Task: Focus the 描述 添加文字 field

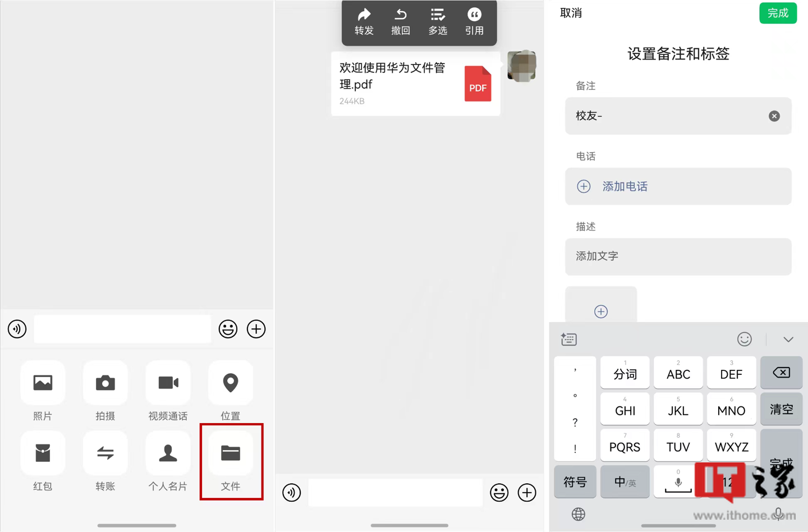Action: 678,256
